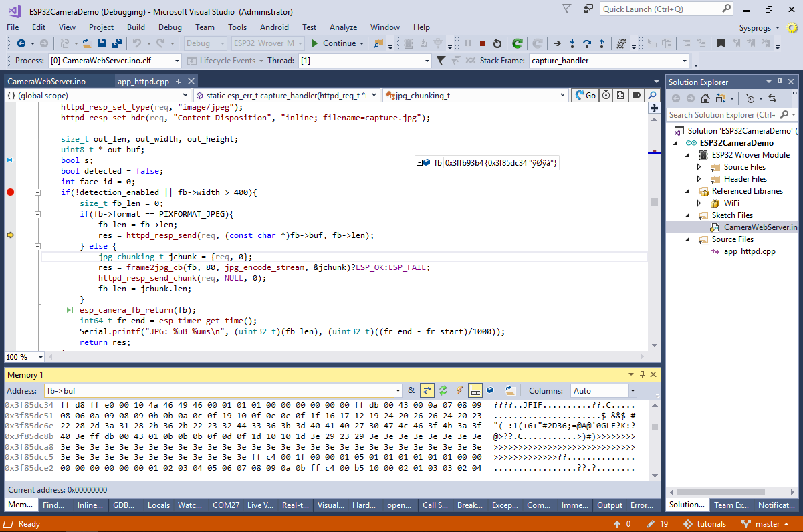
Task: Click the Go button in navigation bar
Action: click(585, 95)
